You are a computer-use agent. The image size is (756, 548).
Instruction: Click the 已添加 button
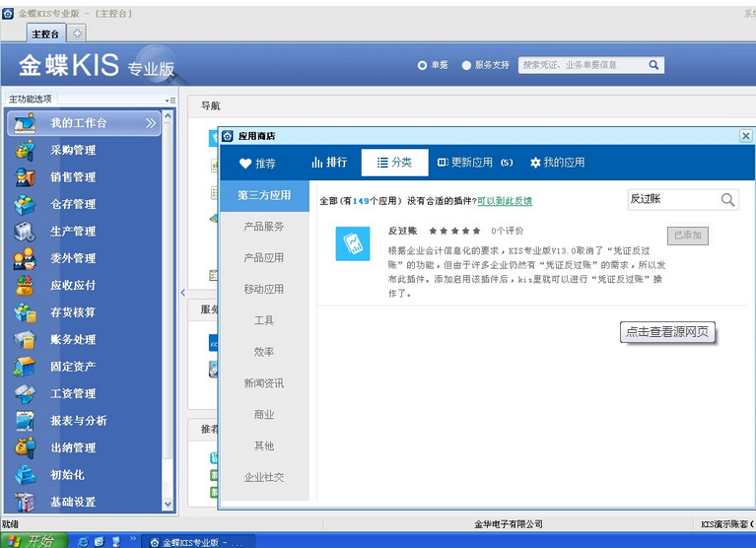(688, 236)
